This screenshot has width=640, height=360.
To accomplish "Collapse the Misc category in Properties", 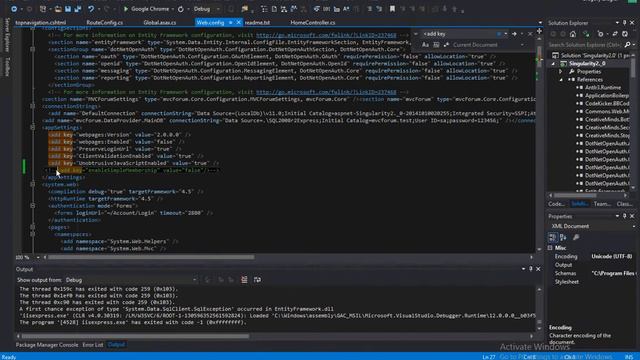I will 550,248.
